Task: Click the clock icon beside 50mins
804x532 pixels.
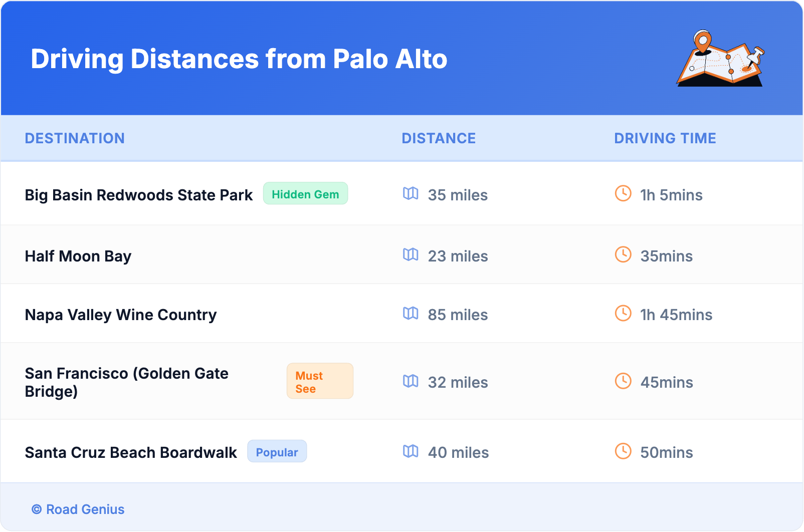Action: tap(623, 451)
